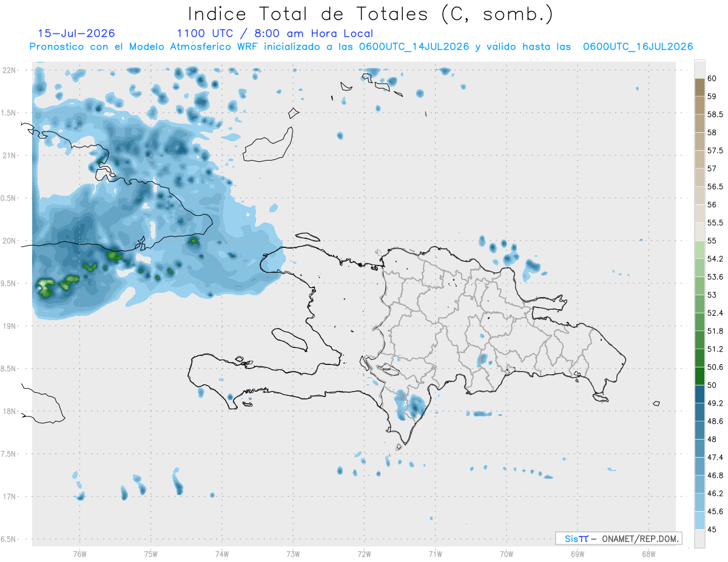The width and height of the screenshot is (728, 562).
Task: Click the colorbar label '46.8'
Action: (x=715, y=475)
